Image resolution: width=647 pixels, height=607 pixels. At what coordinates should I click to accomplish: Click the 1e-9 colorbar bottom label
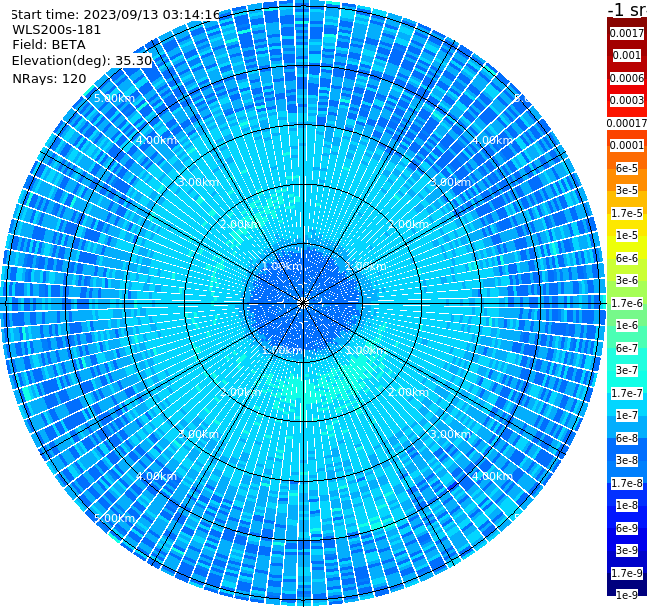[627, 595]
